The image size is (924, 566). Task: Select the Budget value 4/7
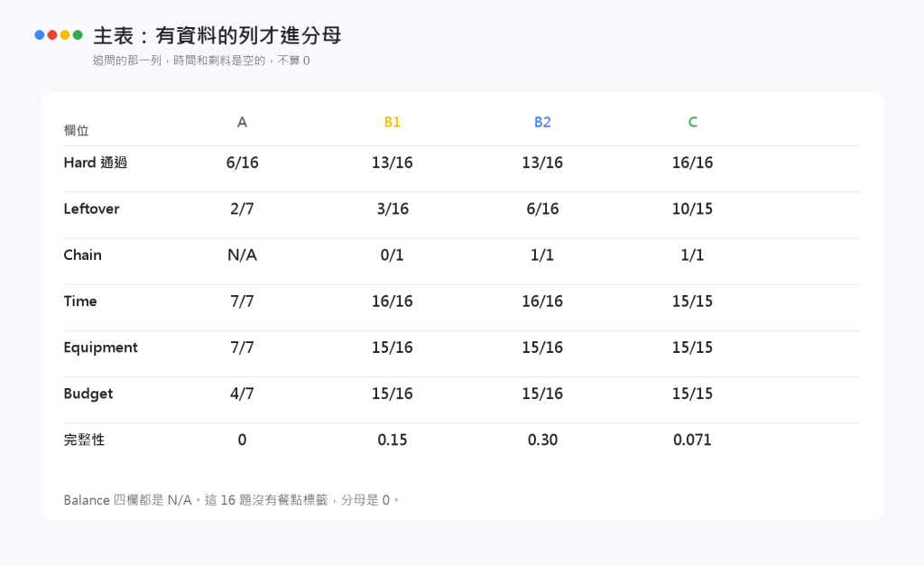coord(242,394)
